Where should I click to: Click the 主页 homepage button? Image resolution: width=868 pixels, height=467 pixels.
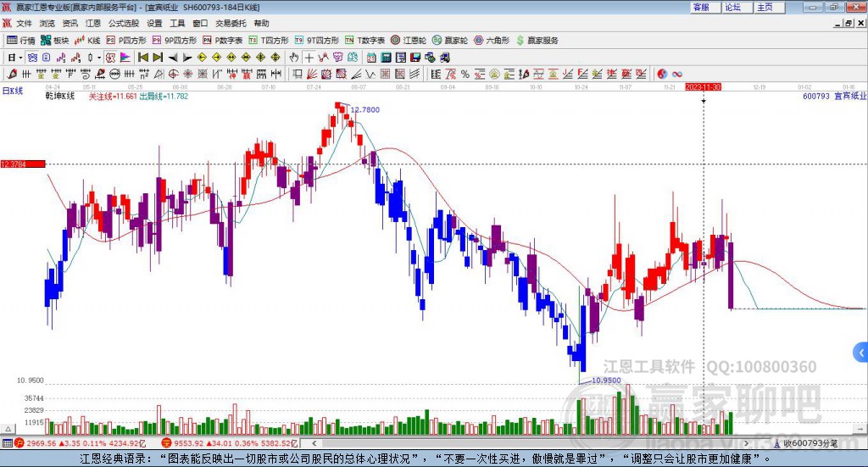click(770, 7)
